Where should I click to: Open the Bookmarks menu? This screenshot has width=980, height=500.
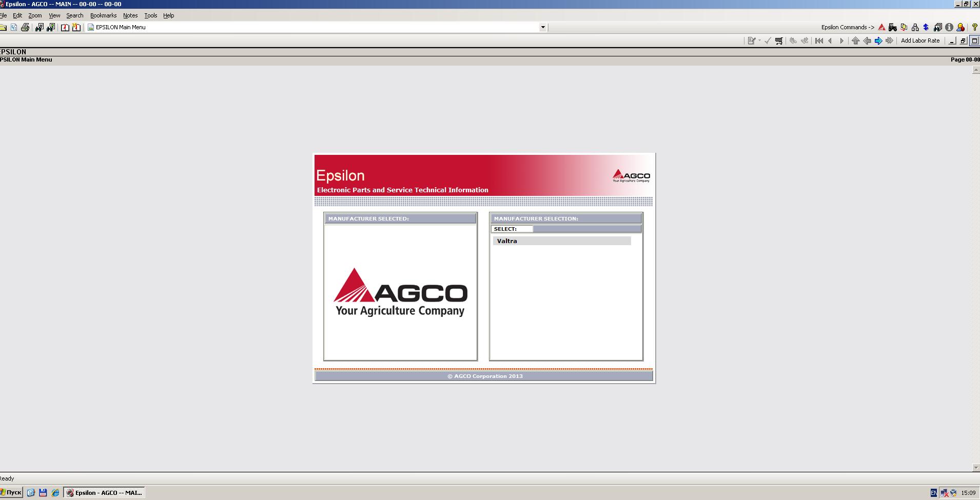pos(103,15)
